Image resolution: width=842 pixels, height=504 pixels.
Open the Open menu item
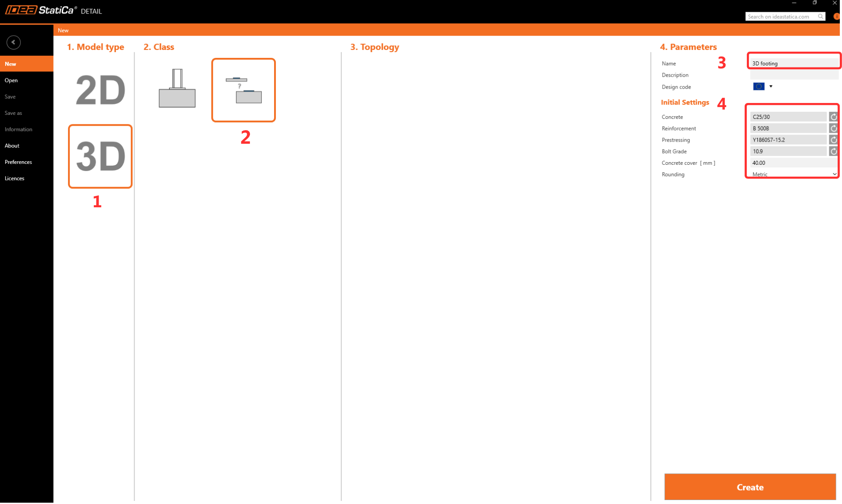(11, 80)
